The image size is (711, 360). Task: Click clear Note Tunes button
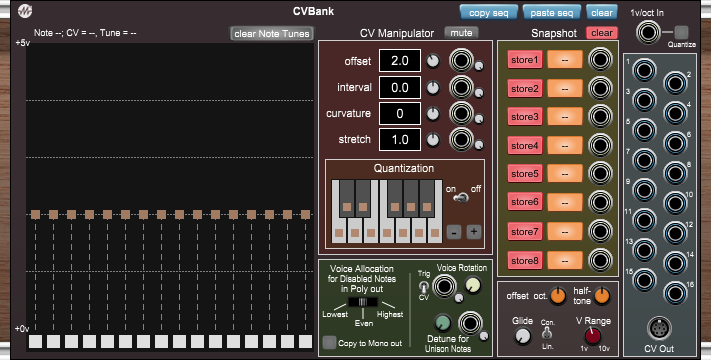[x=272, y=34]
